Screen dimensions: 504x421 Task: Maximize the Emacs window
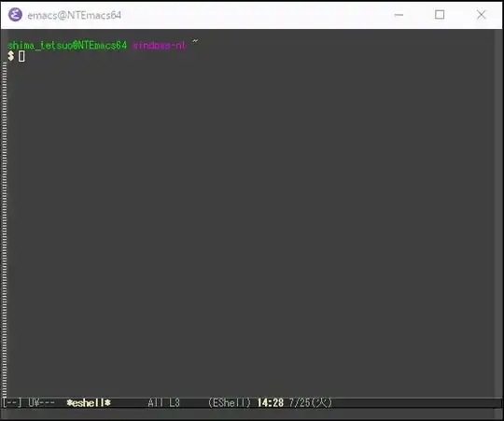(x=440, y=15)
